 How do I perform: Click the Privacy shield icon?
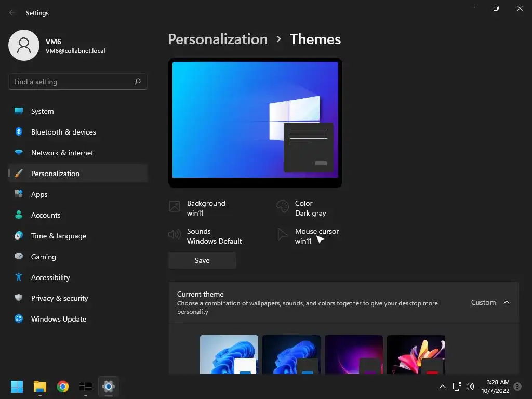click(x=19, y=298)
